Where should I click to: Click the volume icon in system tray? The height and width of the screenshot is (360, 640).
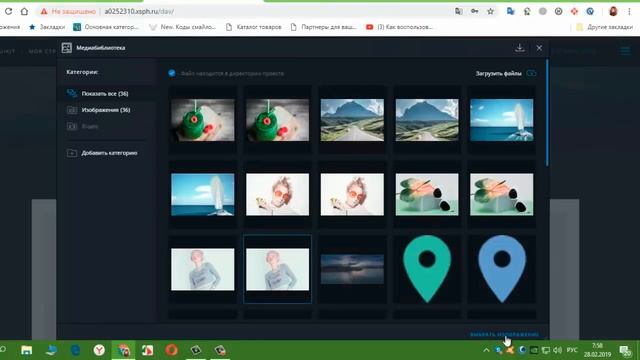[558, 350]
